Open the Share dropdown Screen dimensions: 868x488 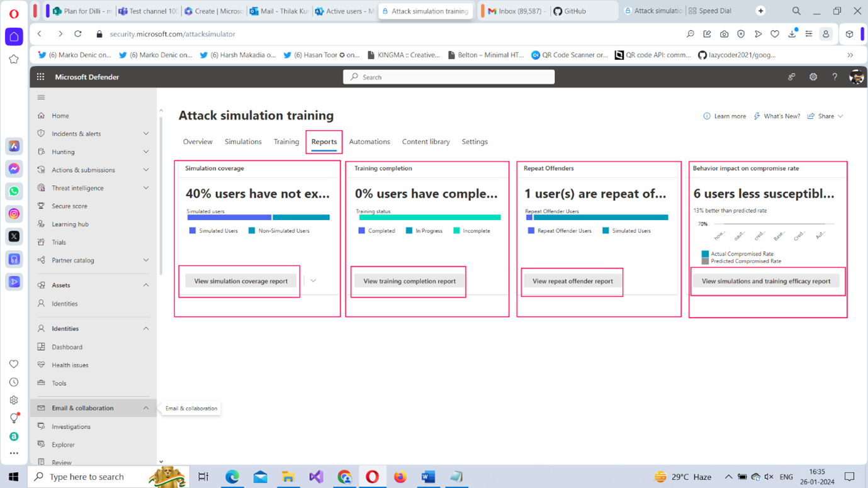pyautogui.click(x=826, y=116)
